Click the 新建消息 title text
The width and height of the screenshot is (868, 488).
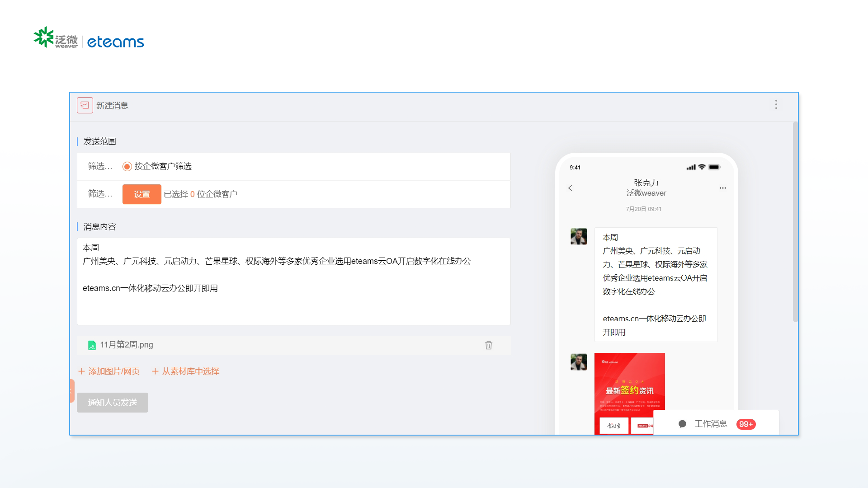[112, 105]
